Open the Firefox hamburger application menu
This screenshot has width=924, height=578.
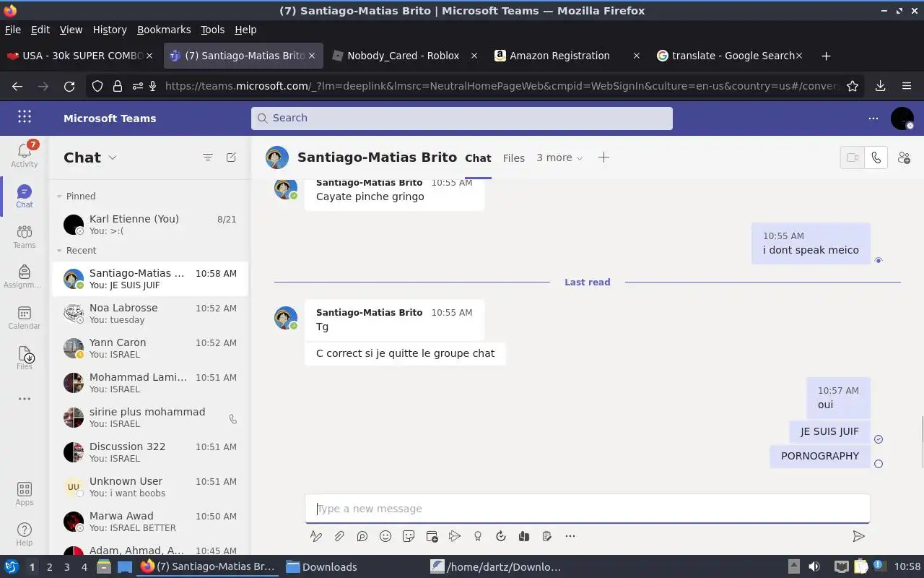(907, 86)
